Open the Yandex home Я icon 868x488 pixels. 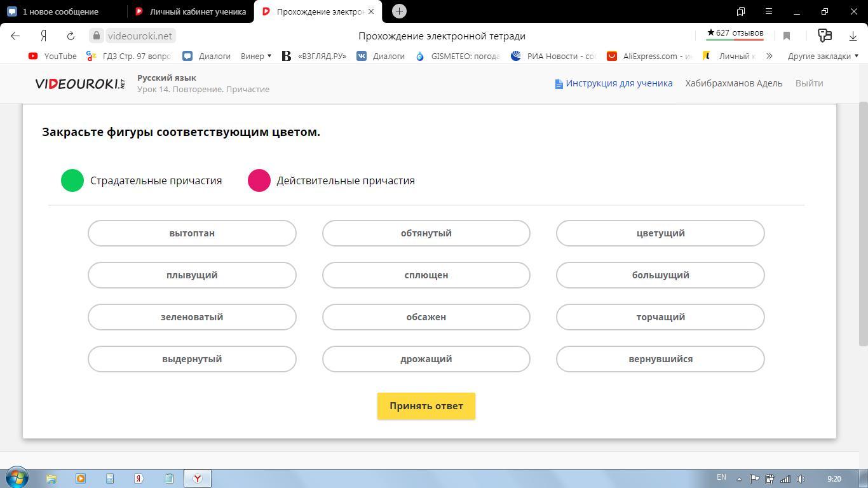click(43, 36)
